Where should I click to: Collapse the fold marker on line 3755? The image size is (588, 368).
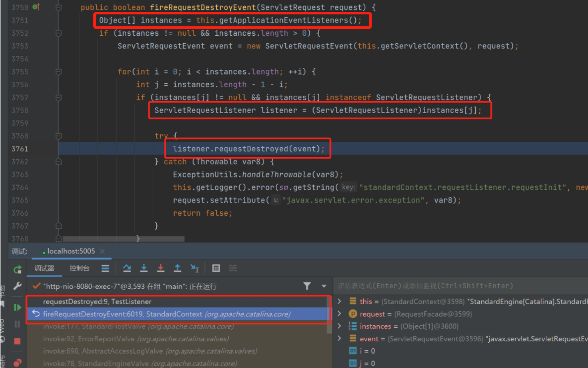tap(59, 72)
